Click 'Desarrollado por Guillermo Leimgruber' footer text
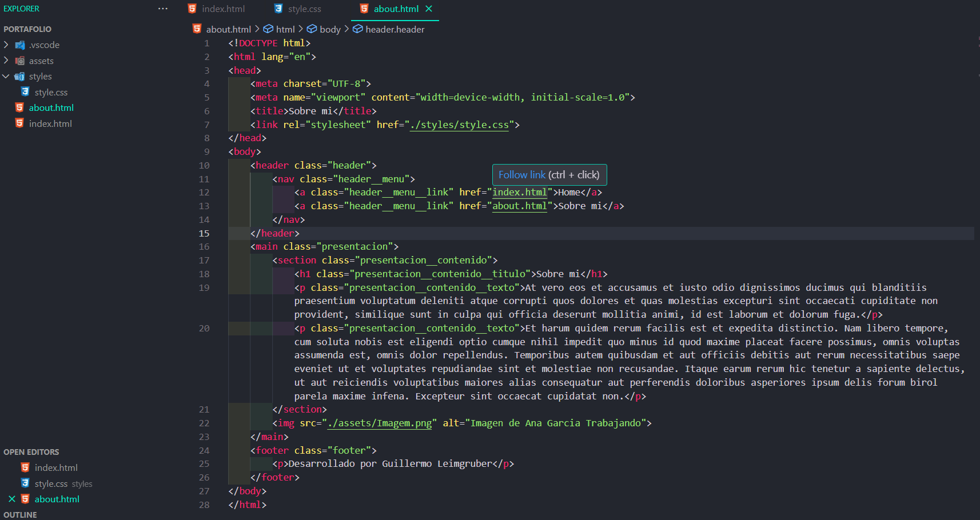This screenshot has width=980, height=520. click(391, 464)
